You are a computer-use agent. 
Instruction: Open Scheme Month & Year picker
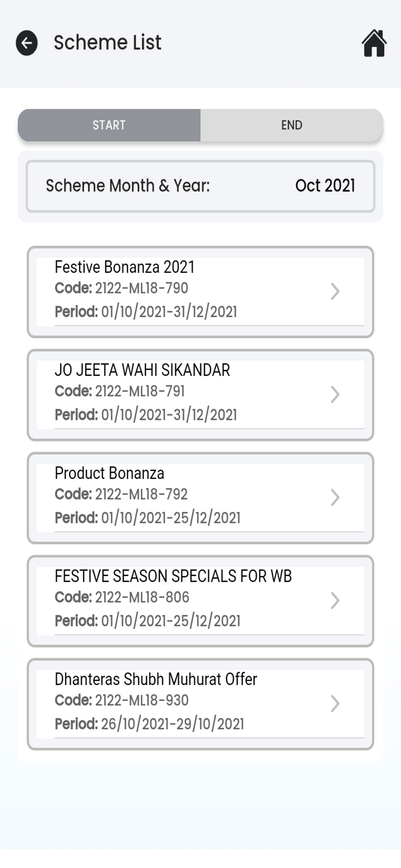tap(200, 186)
